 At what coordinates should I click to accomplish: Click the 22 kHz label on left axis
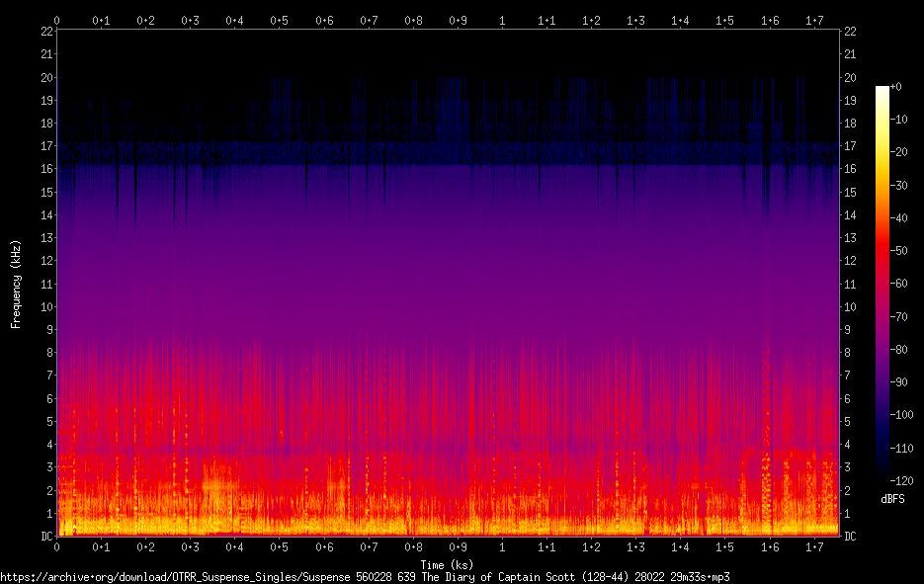pyautogui.click(x=46, y=32)
